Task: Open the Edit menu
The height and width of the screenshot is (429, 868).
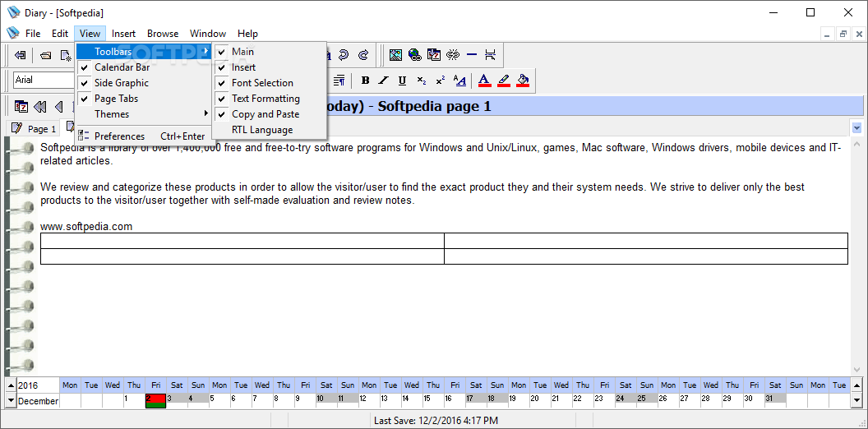Action: pyautogui.click(x=60, y=33)
